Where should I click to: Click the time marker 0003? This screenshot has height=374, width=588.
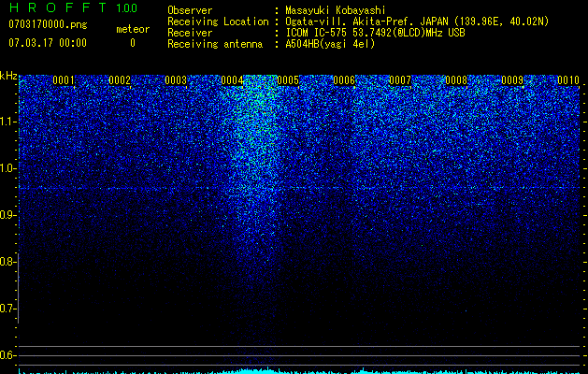click(x=176, y=80)
